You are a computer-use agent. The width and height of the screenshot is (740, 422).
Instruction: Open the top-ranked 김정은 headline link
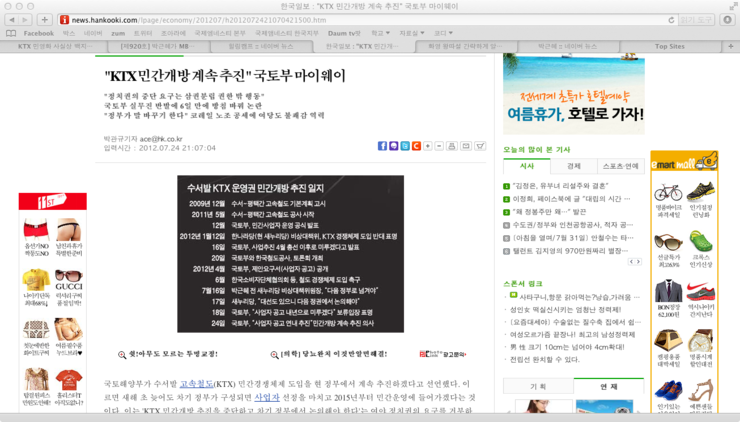570,185
